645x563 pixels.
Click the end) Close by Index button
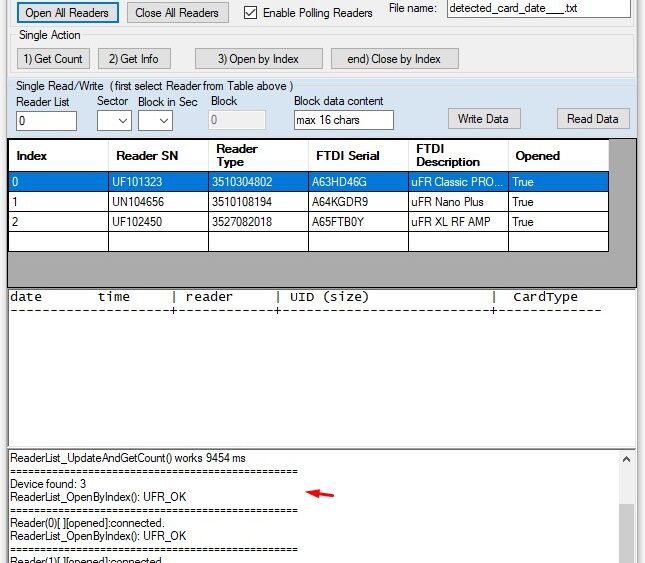(394, 58)
